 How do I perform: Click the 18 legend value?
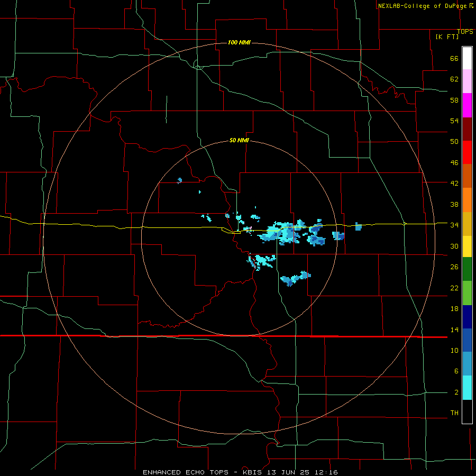pyautogui.click(x=454, y=309)
